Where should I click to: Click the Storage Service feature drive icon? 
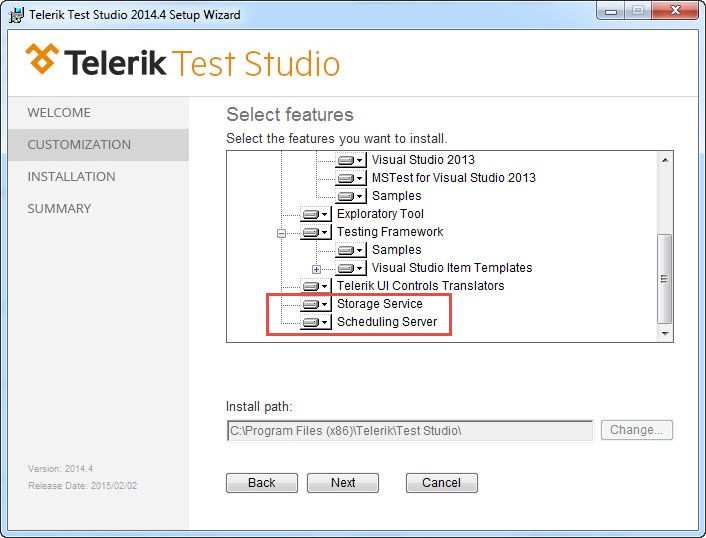pyautogui.click(x=315, y=304)
